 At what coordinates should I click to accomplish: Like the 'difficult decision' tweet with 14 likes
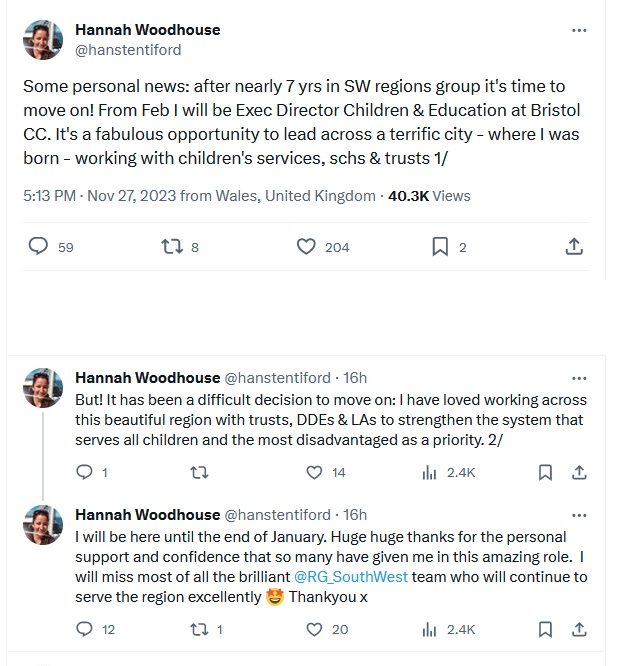[314, 472]
